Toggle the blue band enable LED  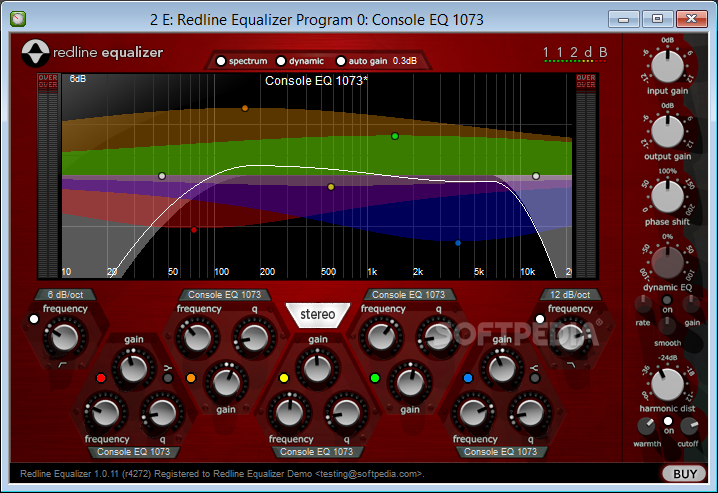coord(468,378)
